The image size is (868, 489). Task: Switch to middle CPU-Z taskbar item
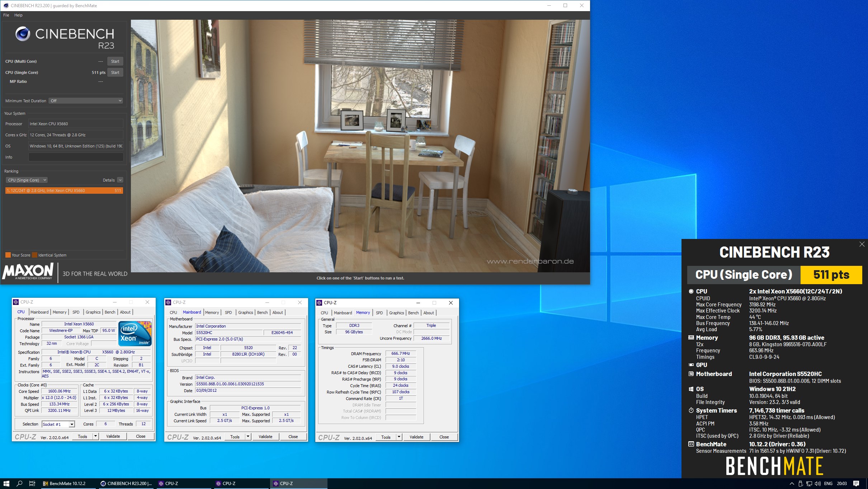coord(241,483)
